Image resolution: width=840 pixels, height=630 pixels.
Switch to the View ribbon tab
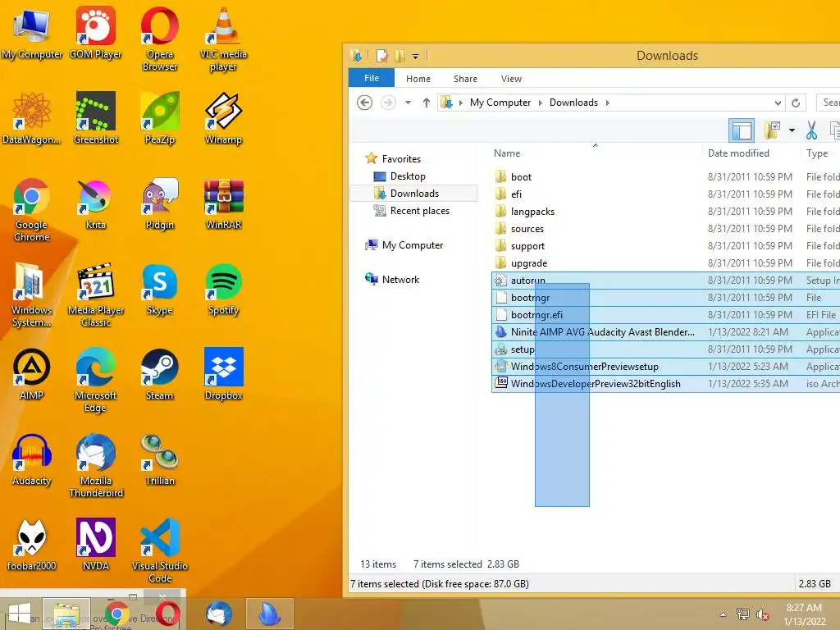coord(511,79)
